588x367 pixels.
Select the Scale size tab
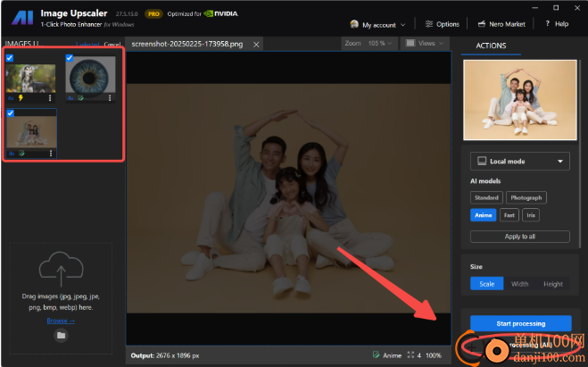coord(487,284)
